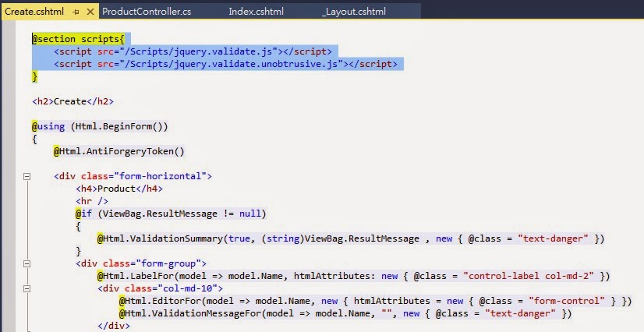Click the @Html.AntiForgeryToken() line
Image resolution: width=644 pixels, height=332 pixels.
[x=119, y=151]
